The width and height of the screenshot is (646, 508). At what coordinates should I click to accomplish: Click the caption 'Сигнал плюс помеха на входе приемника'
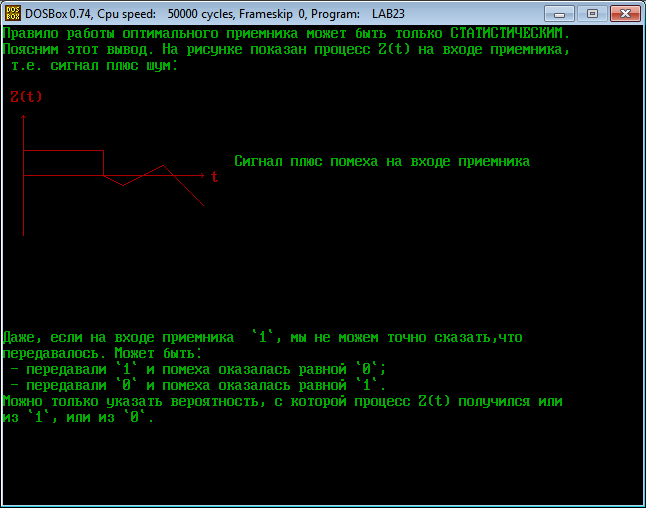(x=382, y=161)
